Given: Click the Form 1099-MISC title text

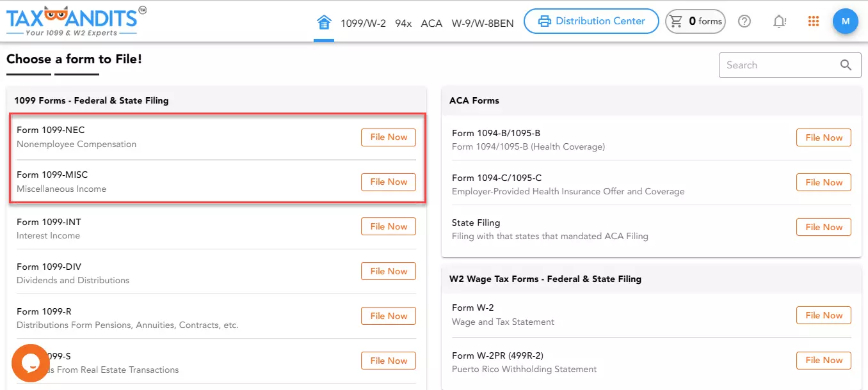Looking at the screenshot, I should (52, 175).
